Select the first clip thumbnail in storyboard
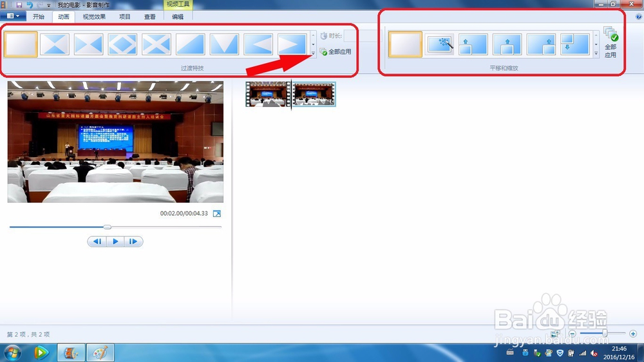Image resolution: width=644 pixels, height=362 pixels. click(x=268, y=94)
